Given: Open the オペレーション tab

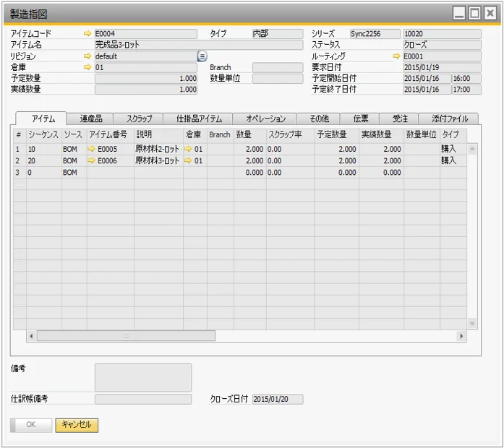Looking at the screenshot, I should (x=265, y=119).
